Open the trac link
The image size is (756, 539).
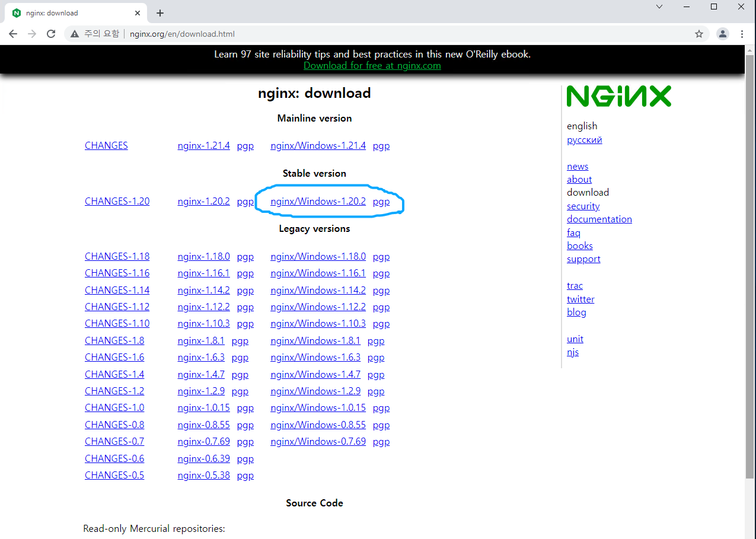pos(575,285)
